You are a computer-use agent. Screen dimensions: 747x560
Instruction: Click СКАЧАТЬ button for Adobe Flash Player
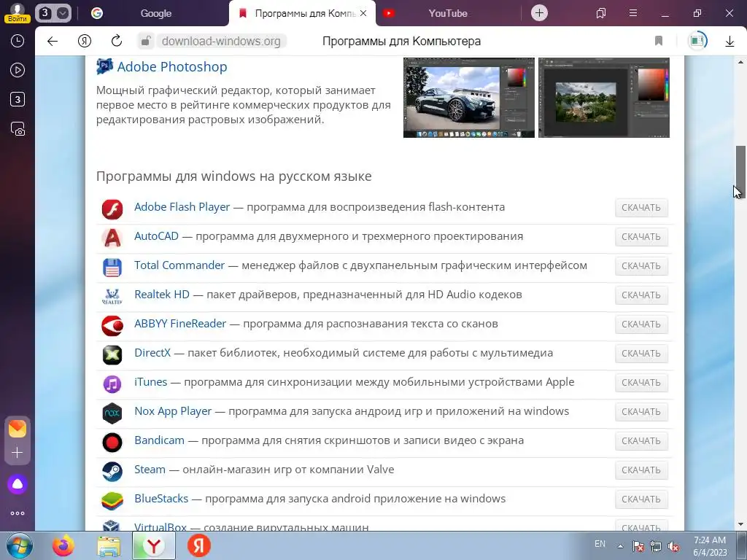pyautogui.click(x=641, y=208)
